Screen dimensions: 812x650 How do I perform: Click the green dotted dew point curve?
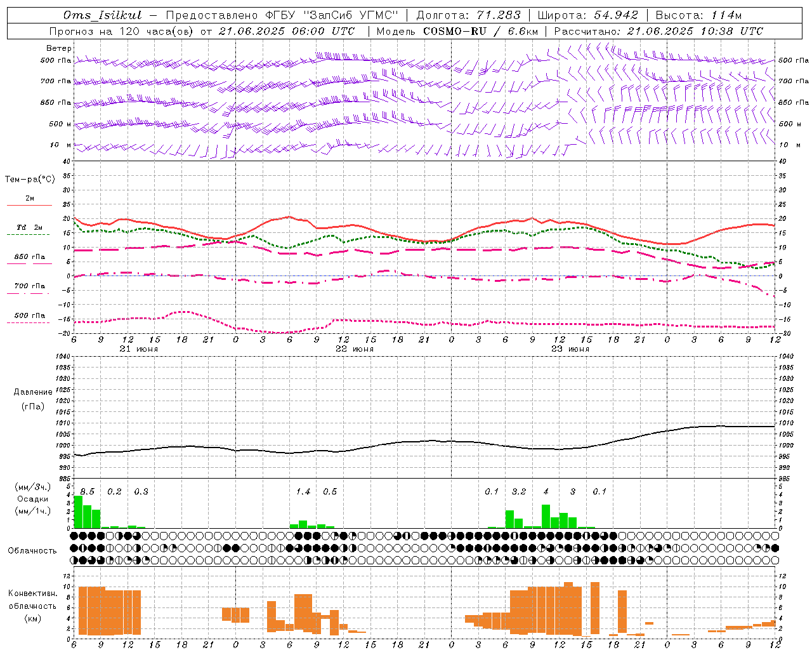(x=424, y=242)
